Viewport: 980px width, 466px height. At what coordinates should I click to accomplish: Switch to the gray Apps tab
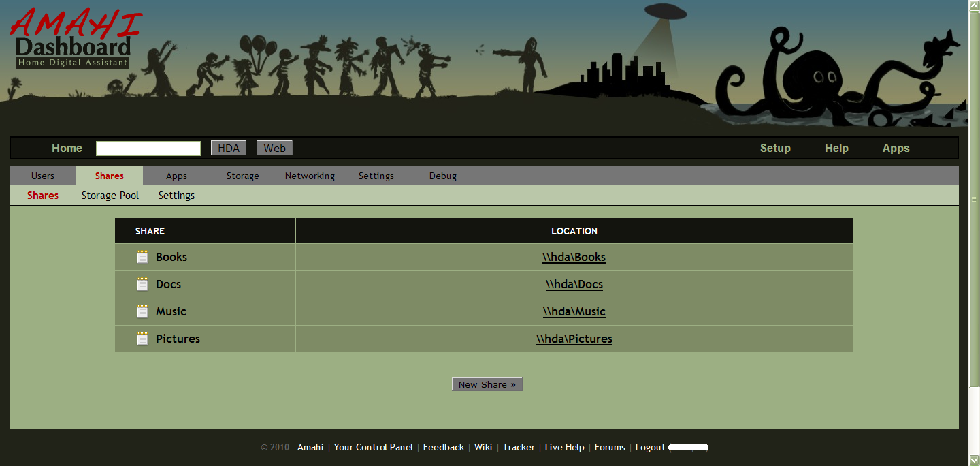pyautogui.click(x=176, y=176)
